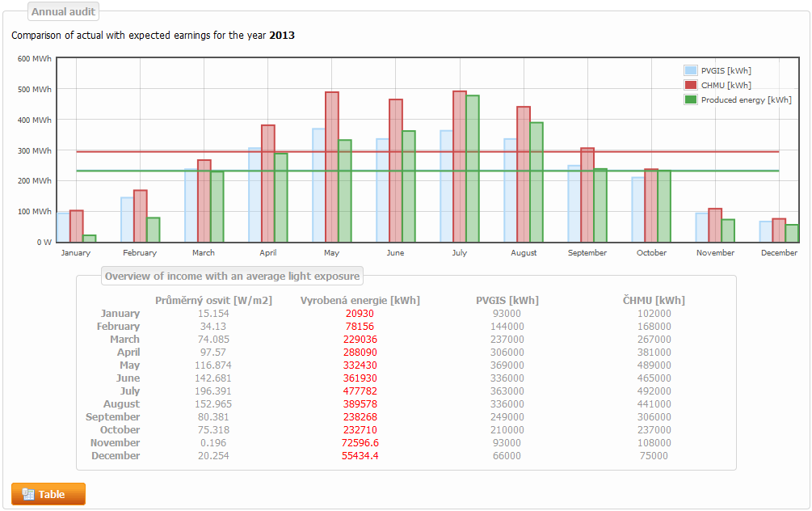Click the blue PVGIS legend swatch
This screenshot has height=511, width=812.
[690, 70]
